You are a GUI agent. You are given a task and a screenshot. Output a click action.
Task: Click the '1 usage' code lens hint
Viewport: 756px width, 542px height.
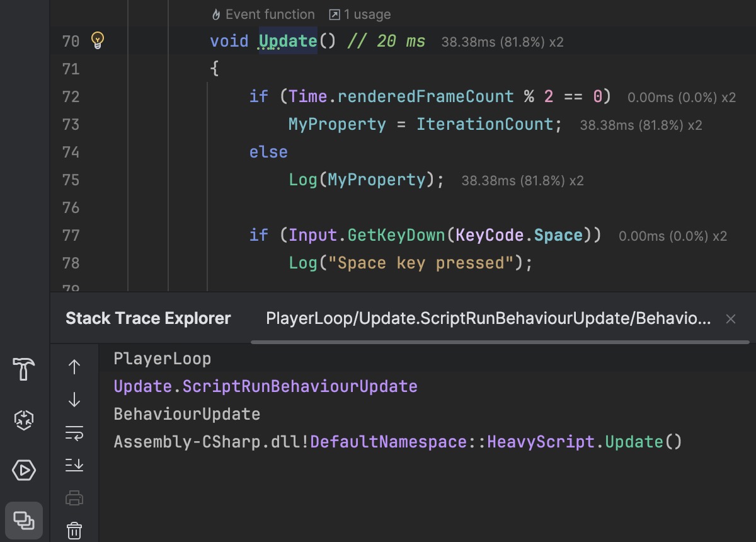pyautogui.click(x=360, y=14)
